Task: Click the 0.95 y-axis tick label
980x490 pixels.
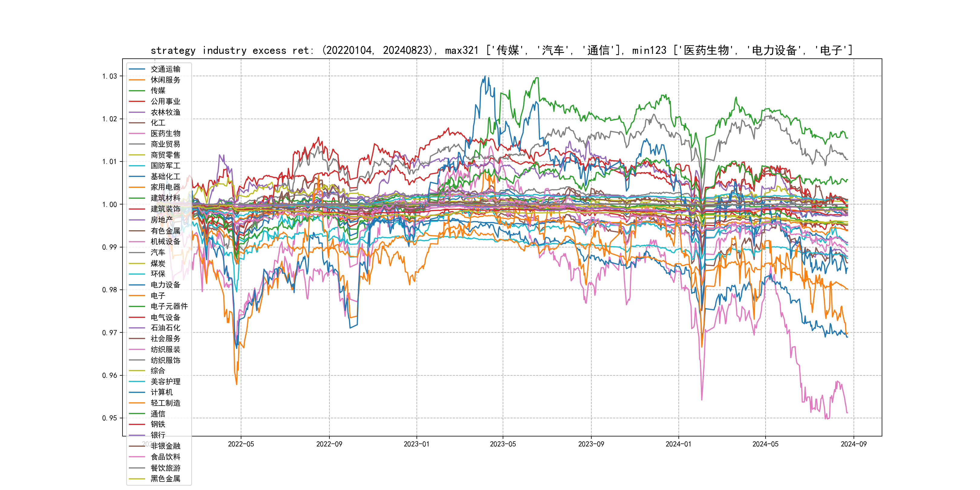Action: [109, 418]
